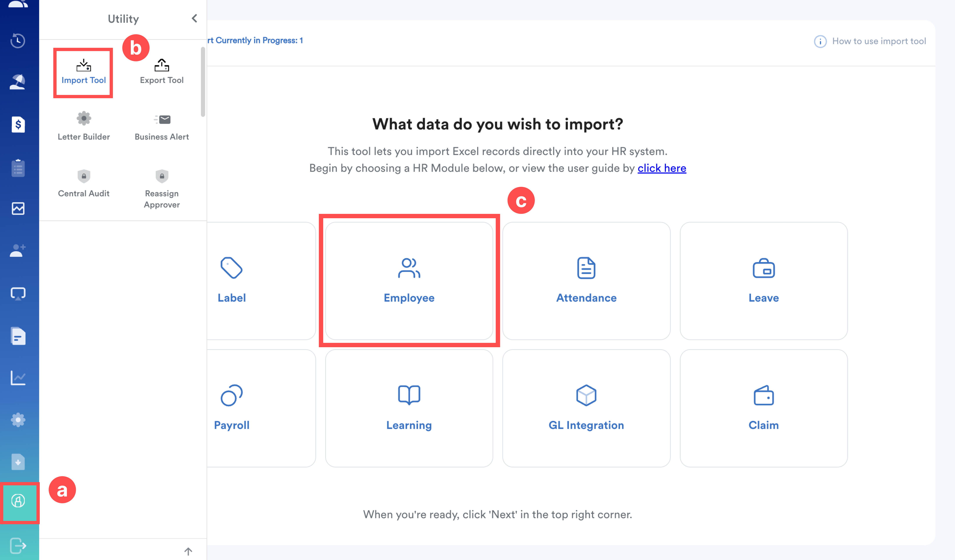Open the settings gear in sidebar
Viewport: 955px width, 560px height.
18,420
